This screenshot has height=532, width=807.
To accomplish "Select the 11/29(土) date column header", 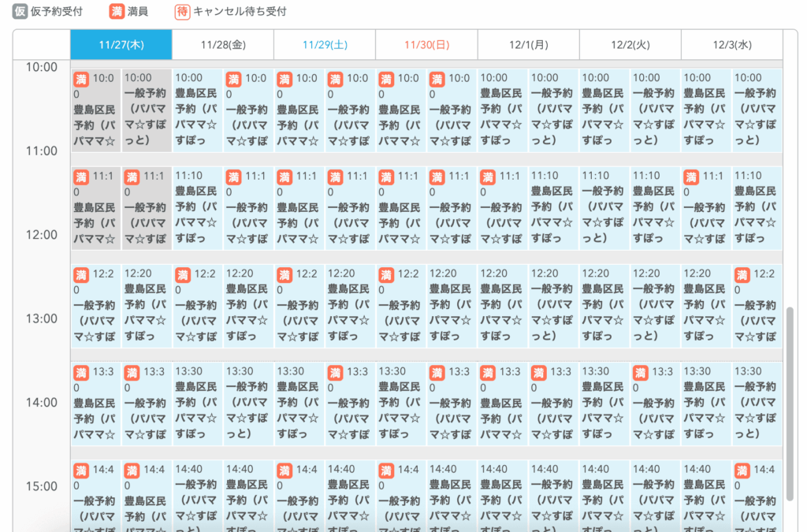I will pos(325,45).
